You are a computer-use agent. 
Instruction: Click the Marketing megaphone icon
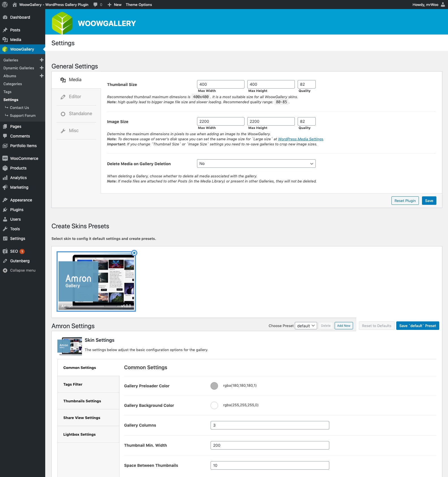pos(5,187)
